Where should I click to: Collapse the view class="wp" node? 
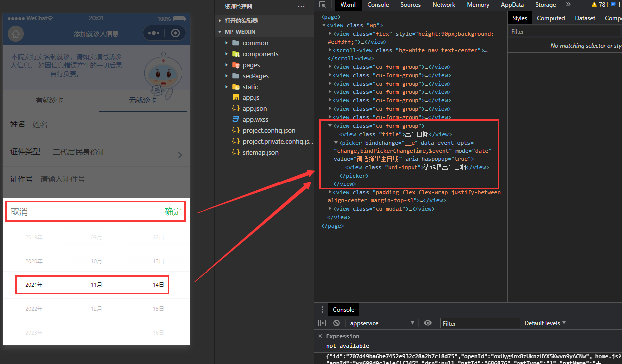pyautogui.click(x=324, y=25)
